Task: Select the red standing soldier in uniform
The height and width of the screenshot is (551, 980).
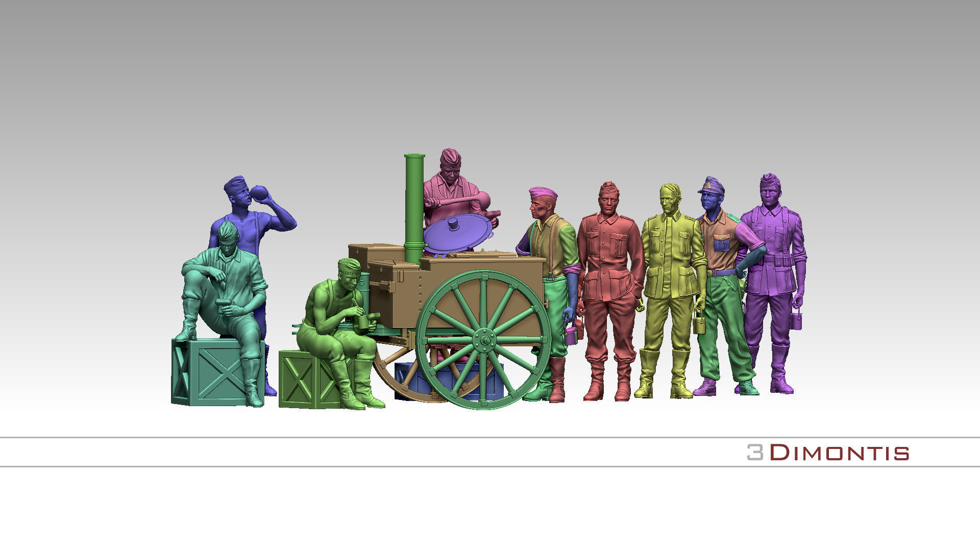Action: click(x=610, y=291)
